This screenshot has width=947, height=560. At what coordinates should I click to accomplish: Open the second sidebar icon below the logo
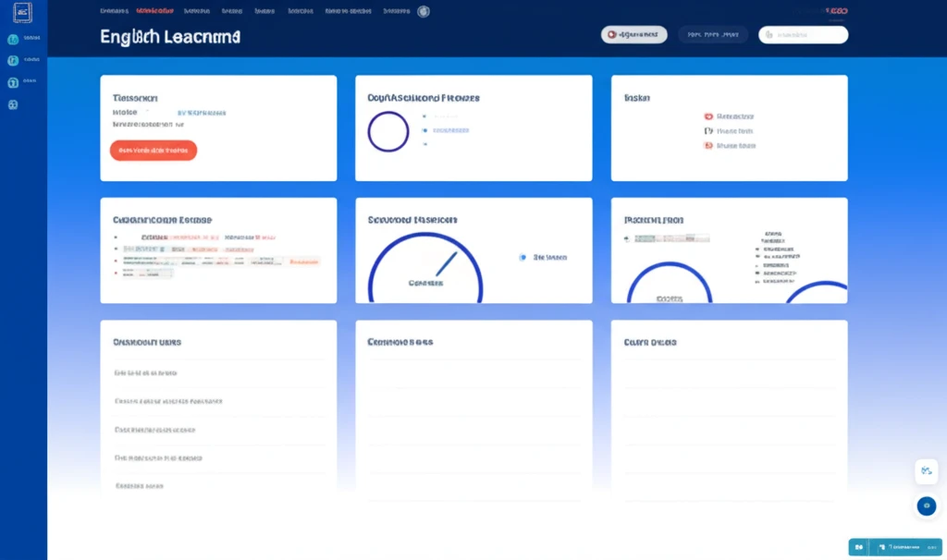[13, 61]
